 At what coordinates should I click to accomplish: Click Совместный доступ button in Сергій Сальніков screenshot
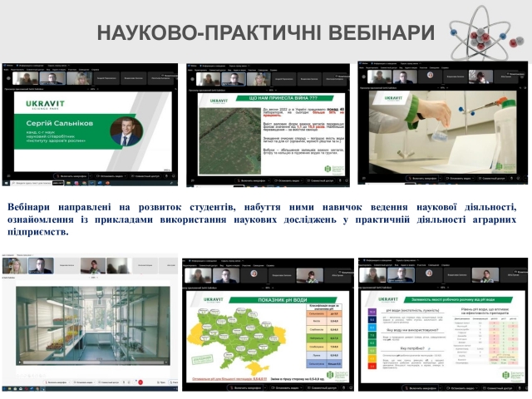tap(145, 176)
